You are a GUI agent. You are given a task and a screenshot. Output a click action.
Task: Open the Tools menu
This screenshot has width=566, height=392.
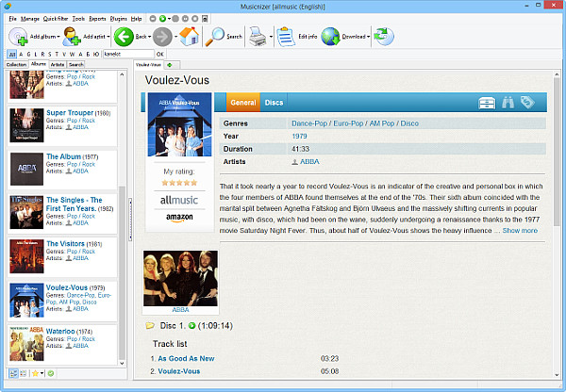(x=78, y=19)
